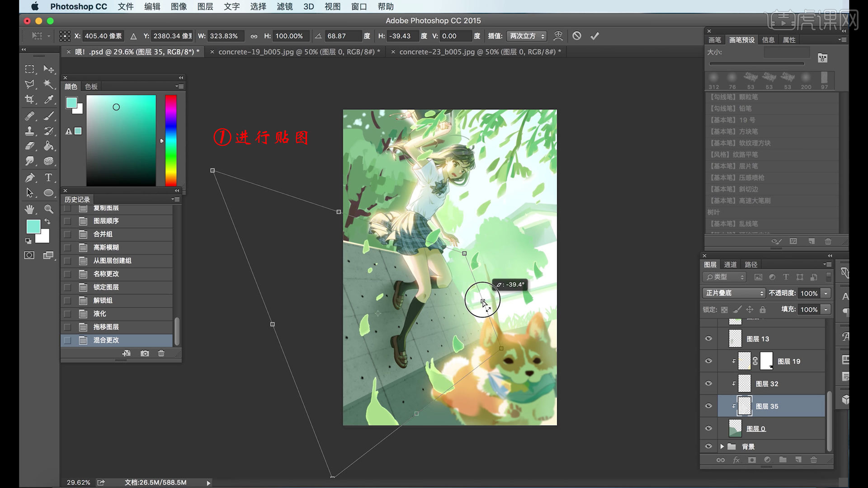Delete current history state trash icon

pos(161,353)
